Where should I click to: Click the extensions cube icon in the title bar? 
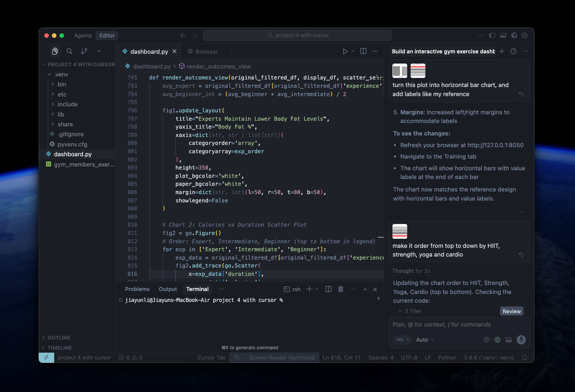(x=514, y=35)
